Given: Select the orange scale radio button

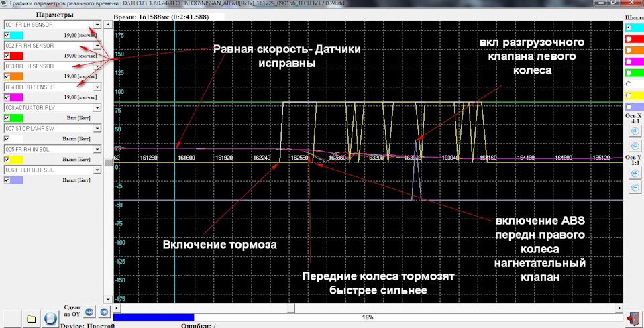Looking at the screenshot, I should point(629,50).
